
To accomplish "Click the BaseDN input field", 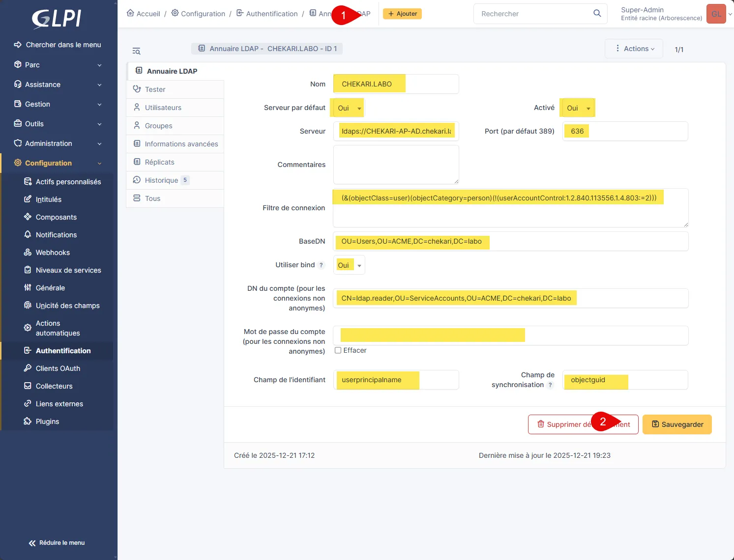I will pos(510,241).
